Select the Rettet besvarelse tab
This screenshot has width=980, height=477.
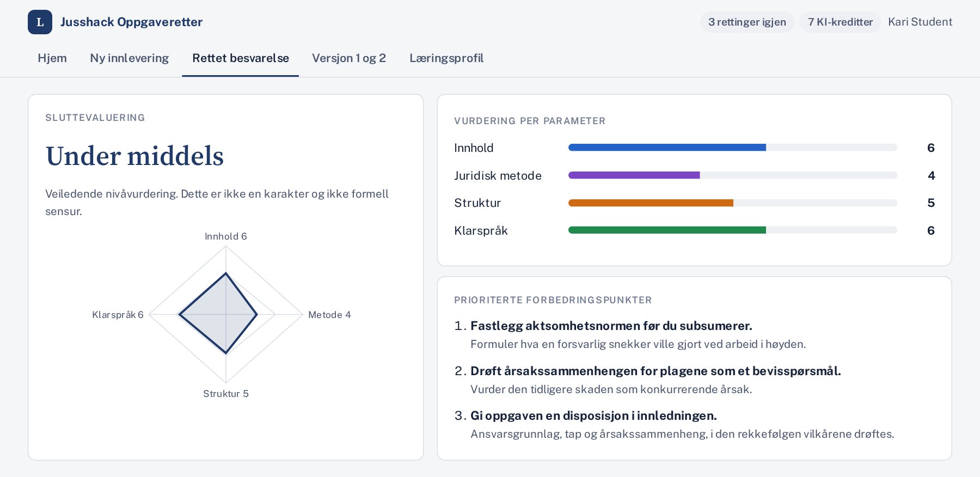pyautogui.click(x=241, y=58)
